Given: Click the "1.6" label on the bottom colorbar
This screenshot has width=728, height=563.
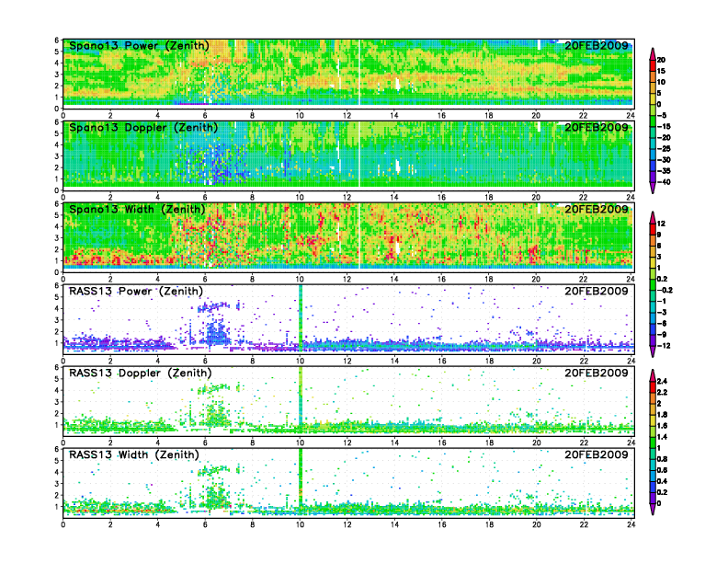Looking at the screenshot, I should point(663,426).
